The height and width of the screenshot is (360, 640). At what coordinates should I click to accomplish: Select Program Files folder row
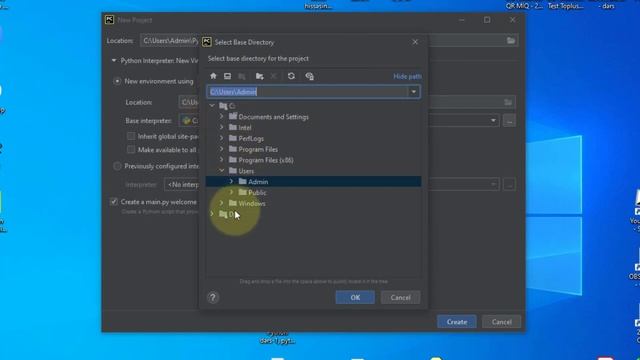point(313,149)
